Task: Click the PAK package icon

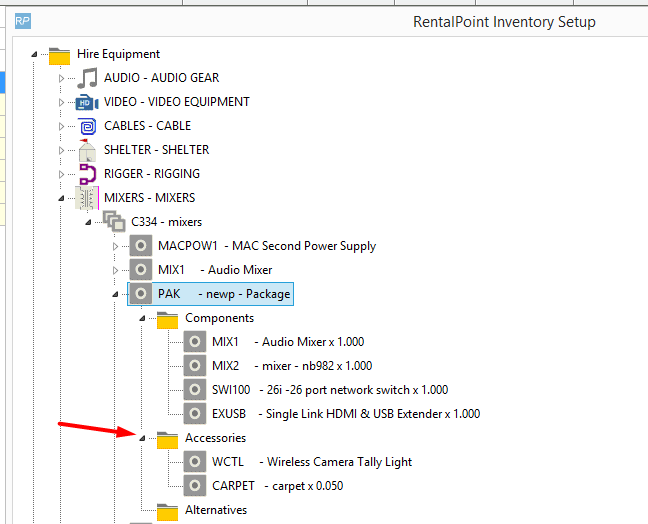Action: click(x=141, y=294)
